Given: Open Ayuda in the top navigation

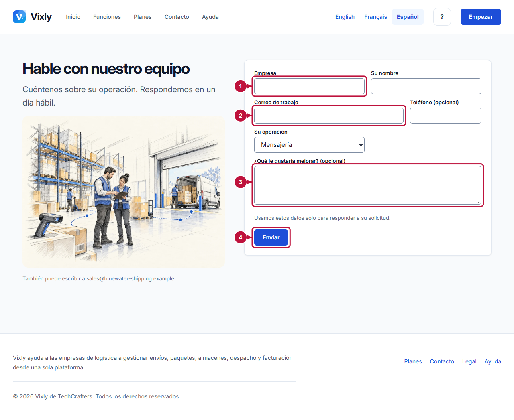Looking at the screenshot, I should pyautogui.click(x=210, y=17).
